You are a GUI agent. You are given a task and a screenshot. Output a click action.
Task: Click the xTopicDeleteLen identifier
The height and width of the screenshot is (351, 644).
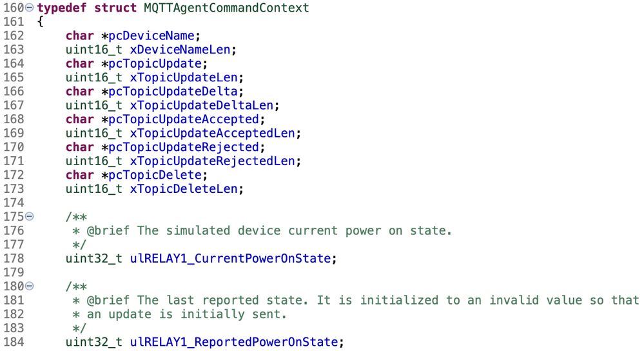[184, 189]
